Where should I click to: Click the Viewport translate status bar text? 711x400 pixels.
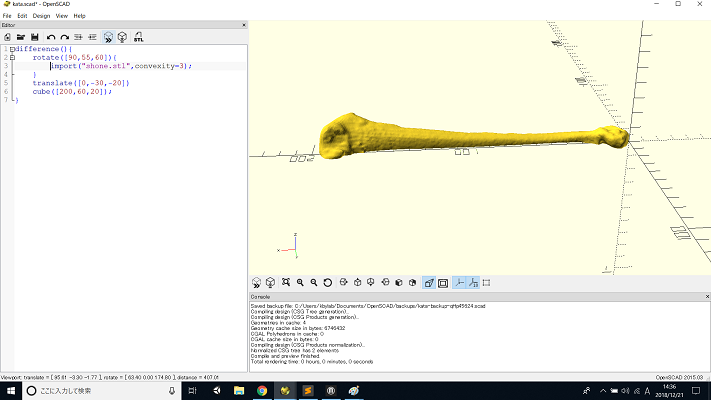109,377
